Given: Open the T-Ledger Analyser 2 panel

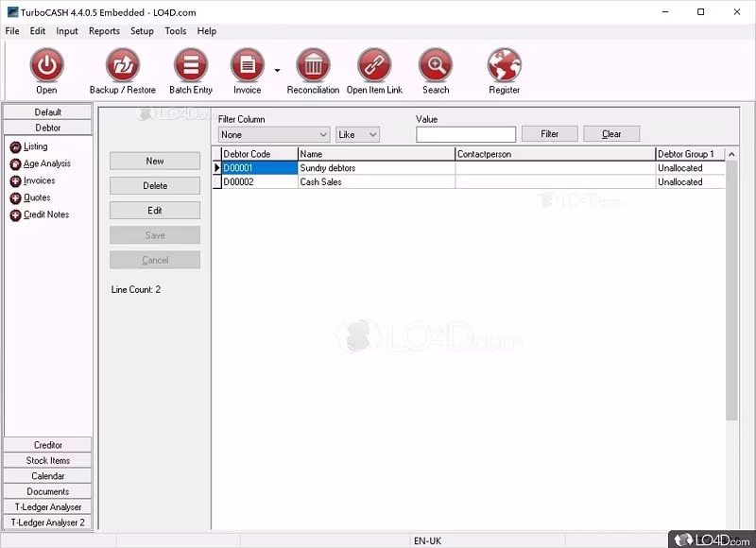Looking at the screenshot, I should point(48,522).
